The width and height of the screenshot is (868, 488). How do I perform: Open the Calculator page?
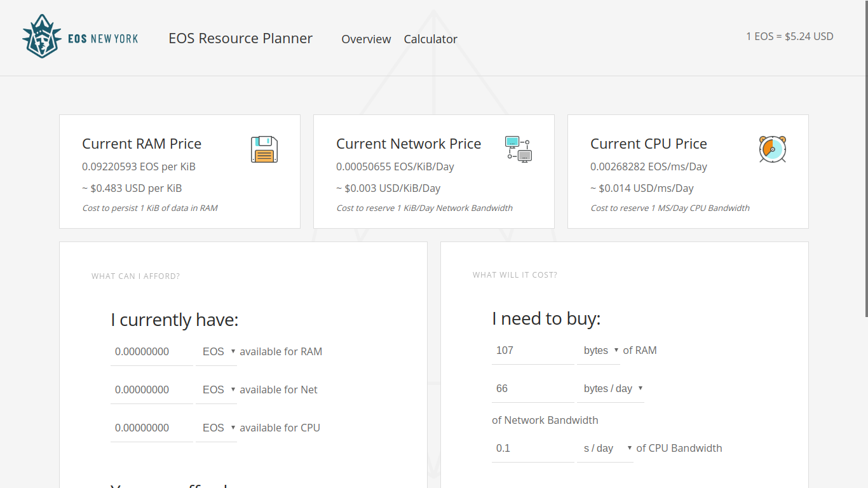point(430,39)
